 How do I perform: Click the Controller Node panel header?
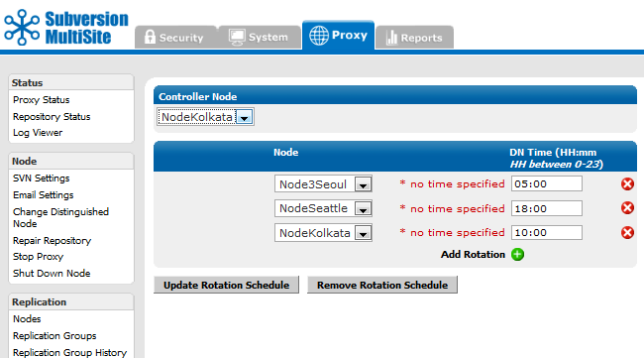(x=395, y=96)
